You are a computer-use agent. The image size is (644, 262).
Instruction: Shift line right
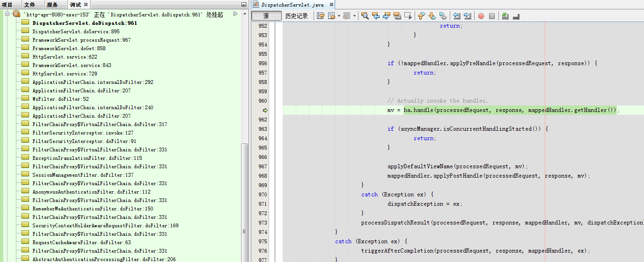[x=468, y=16]
